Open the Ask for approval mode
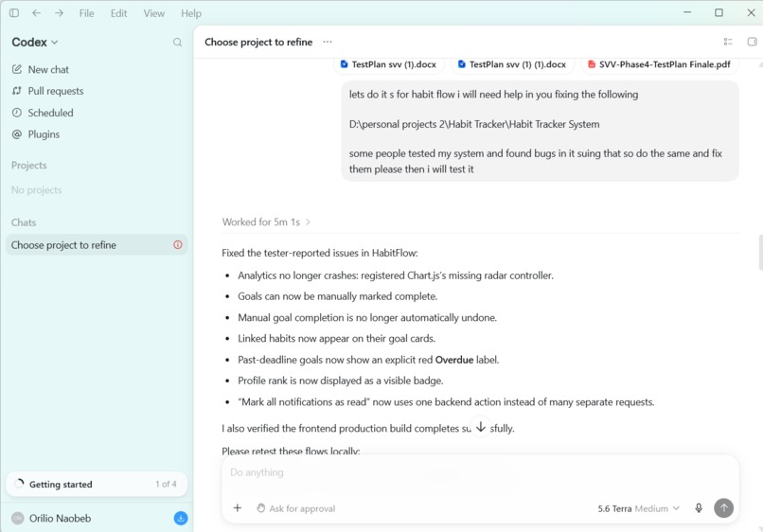The image size is (763, 532). coord(296,508)
